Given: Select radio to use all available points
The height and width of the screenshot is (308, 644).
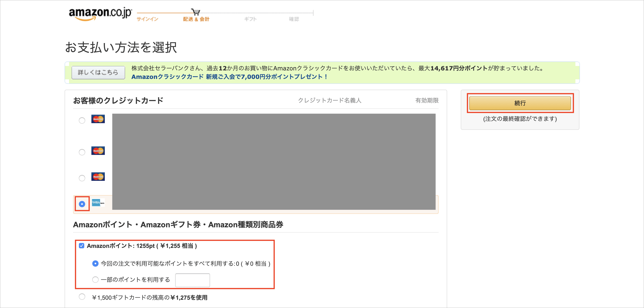Looking at the screenshot, I should [x=95, y=263].
